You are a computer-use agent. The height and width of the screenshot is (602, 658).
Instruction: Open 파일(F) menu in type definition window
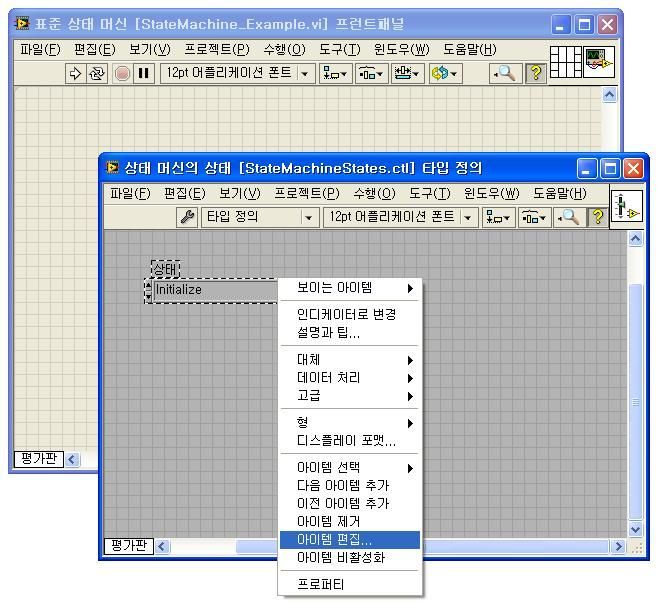pos(130,193)
